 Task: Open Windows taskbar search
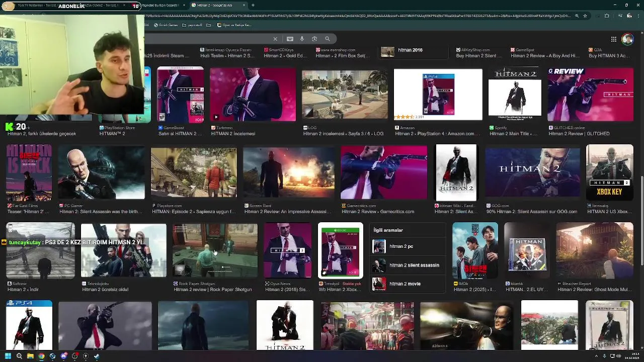pyautogui.click(x=19, y=356)
